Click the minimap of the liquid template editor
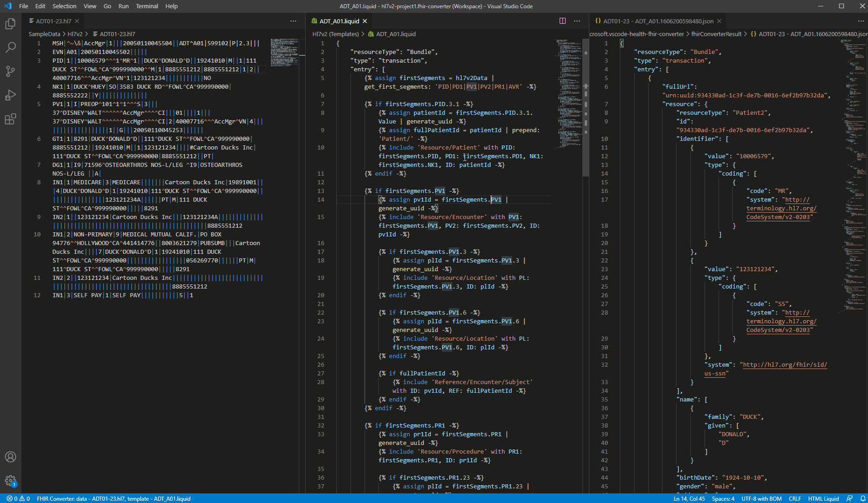 [x=567, y=94]
